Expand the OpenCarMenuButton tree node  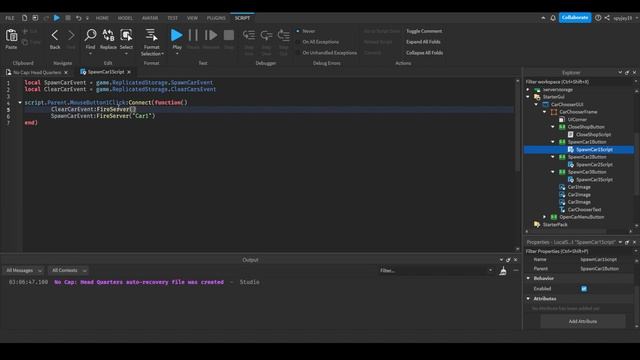point(545,217)
